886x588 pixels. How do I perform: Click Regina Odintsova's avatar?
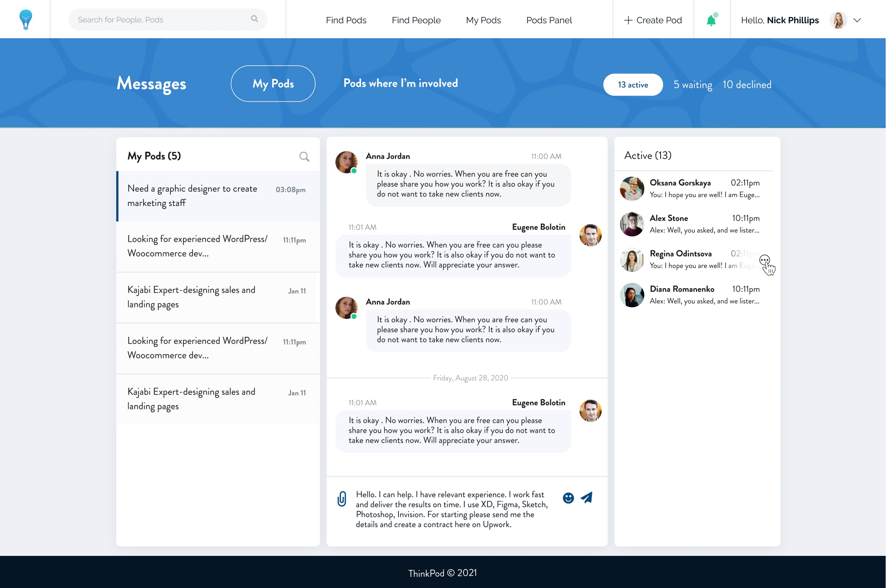(632, 259)
